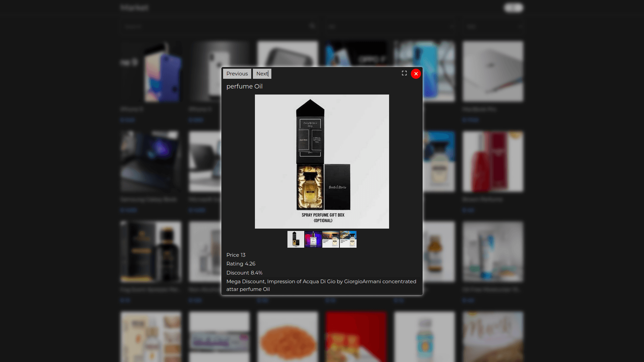Toggle the theme switch in the Market header
Screen dimensions: 644x362
click(x=514, y=8)
